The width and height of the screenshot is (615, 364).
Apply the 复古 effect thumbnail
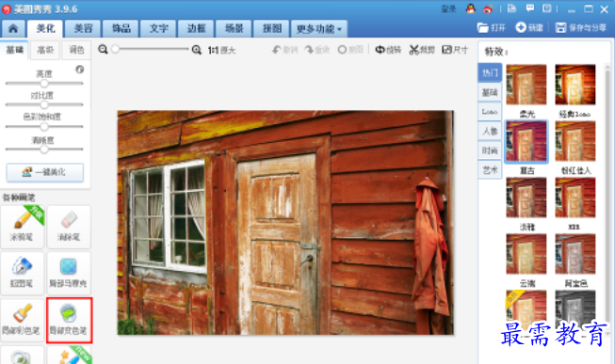coord(526,141)
